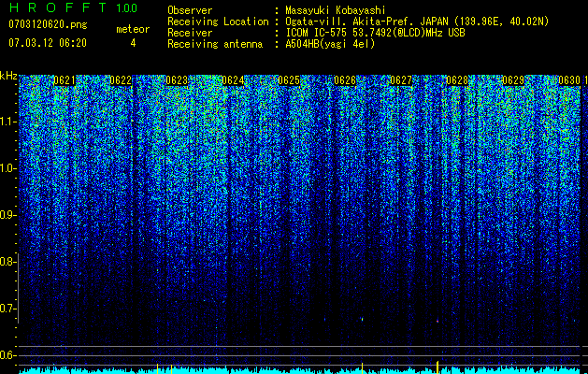This screenshot has width=588, height=374.
Task: Click the 'Receiving antenna' label
Action: 215,44
